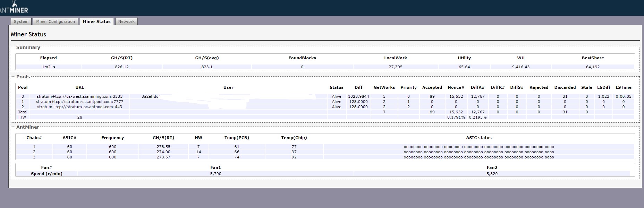Screen dimensions: 644x208
Task: Click chain 3 GH/S value 273.57
Action: click(x=163, y=157)
